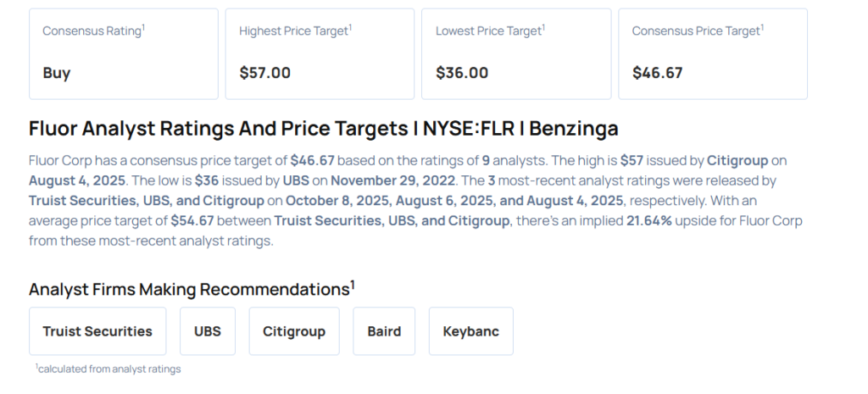Click the Lowest Price Target card label
Viewport: 868px width, 394px height.
click(490, 31)
